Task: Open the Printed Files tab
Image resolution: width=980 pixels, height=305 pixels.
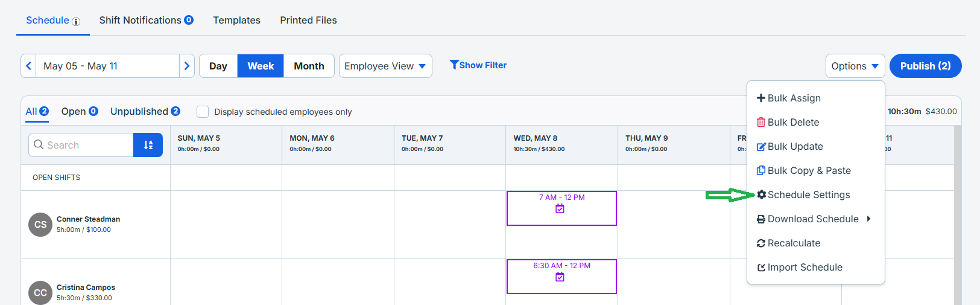Action: coord(308,20)
